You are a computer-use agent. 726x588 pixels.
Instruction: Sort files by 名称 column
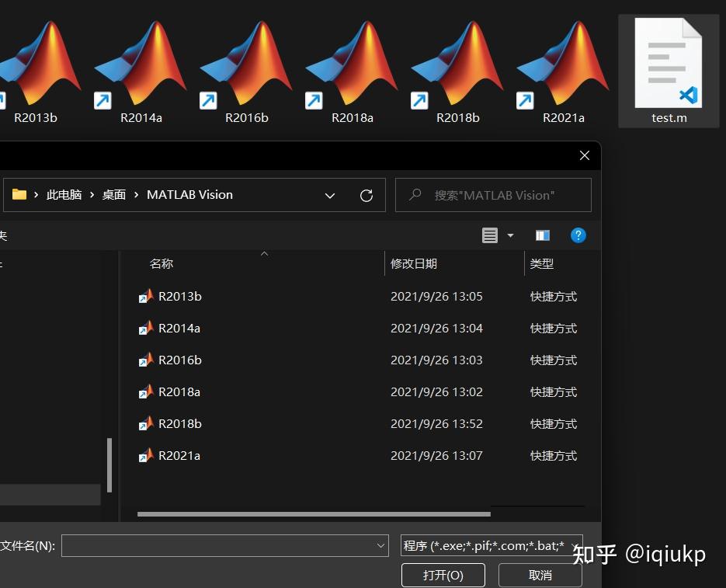(162, 263)
